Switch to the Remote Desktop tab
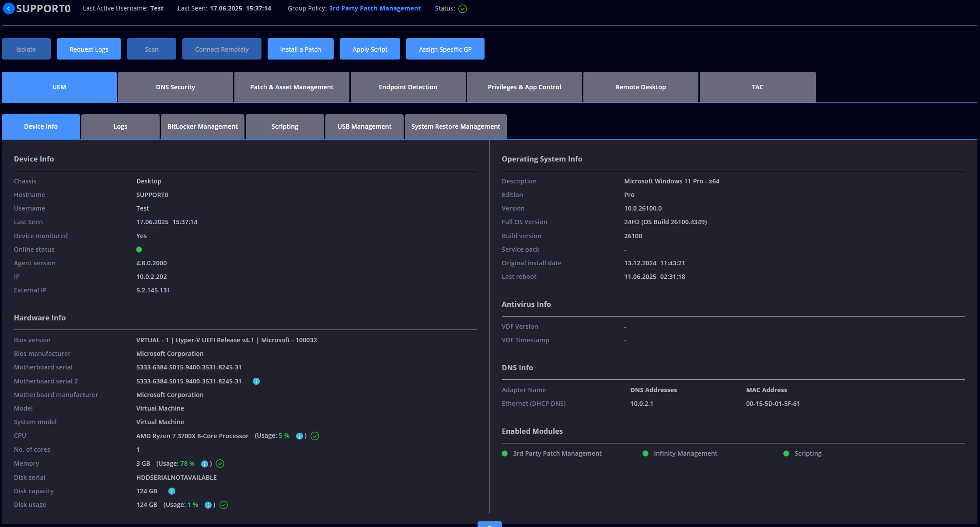This screenshot has width=980, height=527. click(641, 87)
